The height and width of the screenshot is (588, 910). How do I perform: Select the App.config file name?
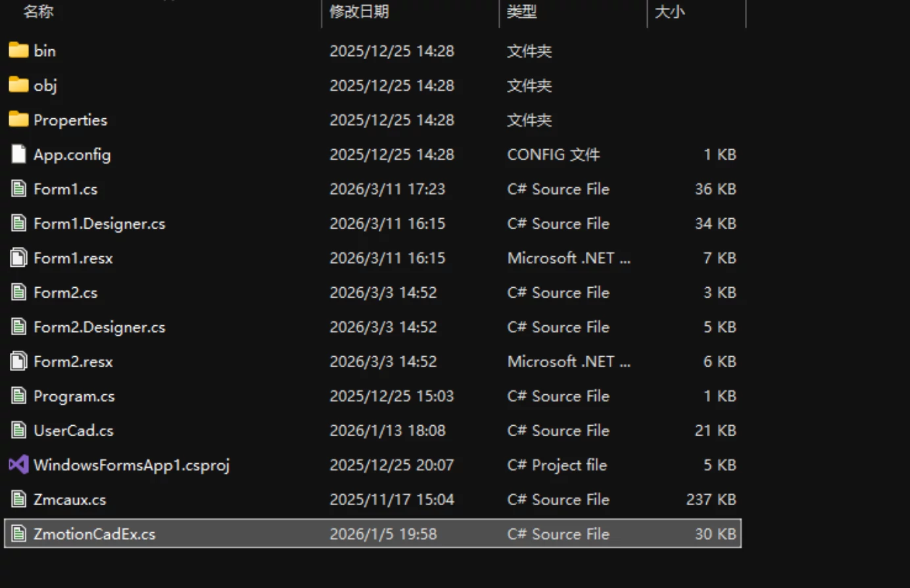[x=72, y=154]
